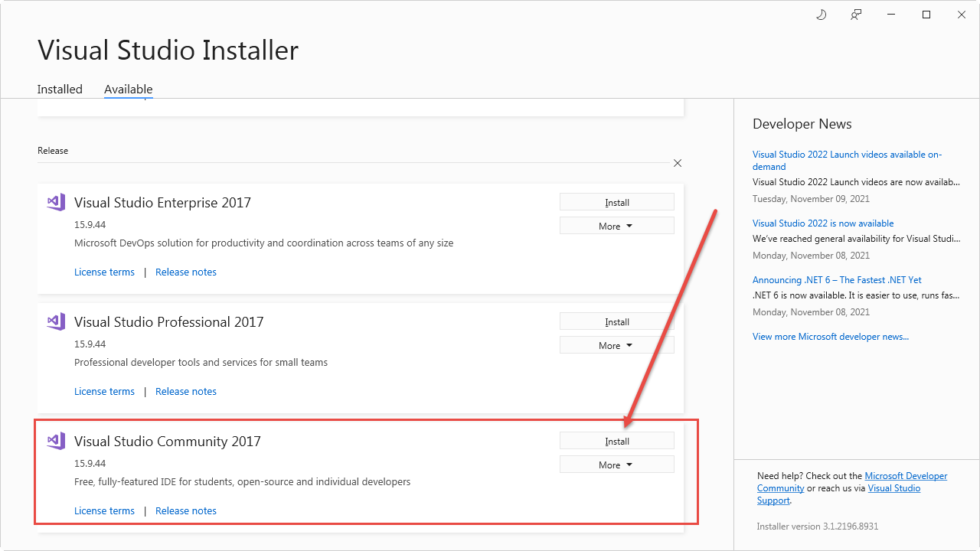The image size is (980, 551).
Task: Open Visual Studio 2022 Launch videos news link
Action: pos(848,160)
